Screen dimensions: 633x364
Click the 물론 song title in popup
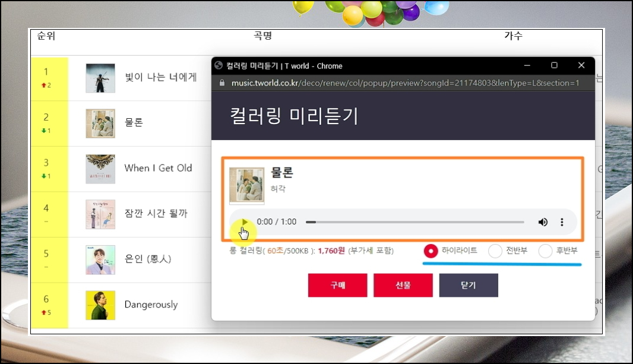click(x=282, y=172)
